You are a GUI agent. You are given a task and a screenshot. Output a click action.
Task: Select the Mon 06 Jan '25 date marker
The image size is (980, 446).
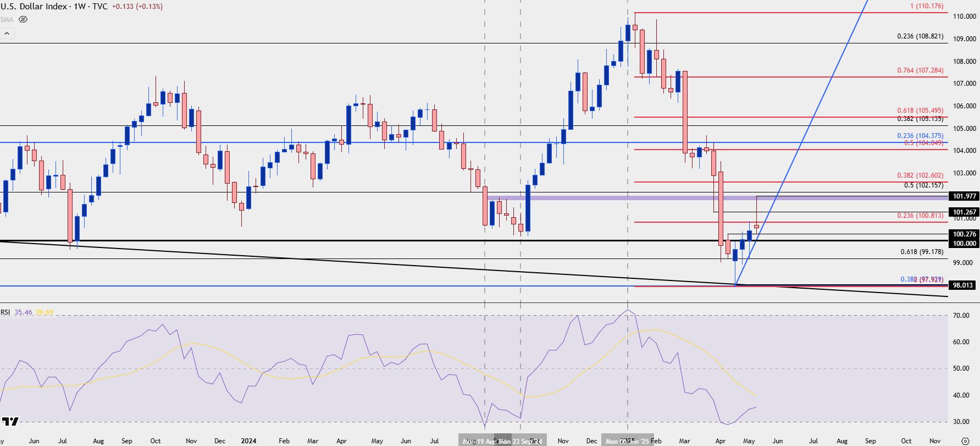(627, 441)
